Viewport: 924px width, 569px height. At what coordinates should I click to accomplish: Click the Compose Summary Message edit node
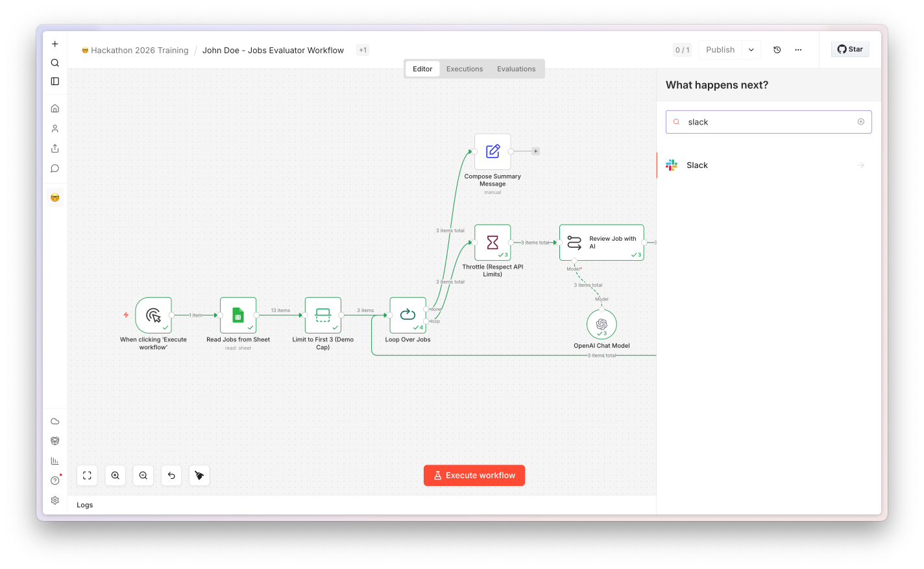pos(492,151)
